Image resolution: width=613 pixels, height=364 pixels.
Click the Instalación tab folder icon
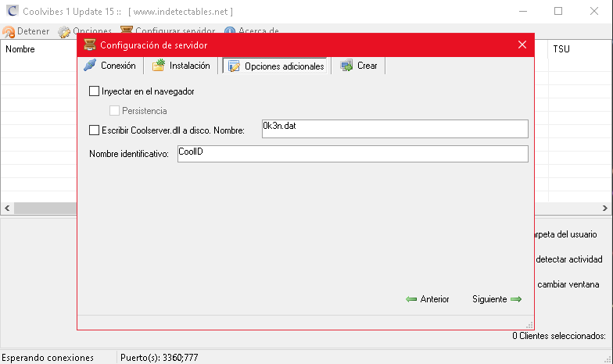click(159, 66)
